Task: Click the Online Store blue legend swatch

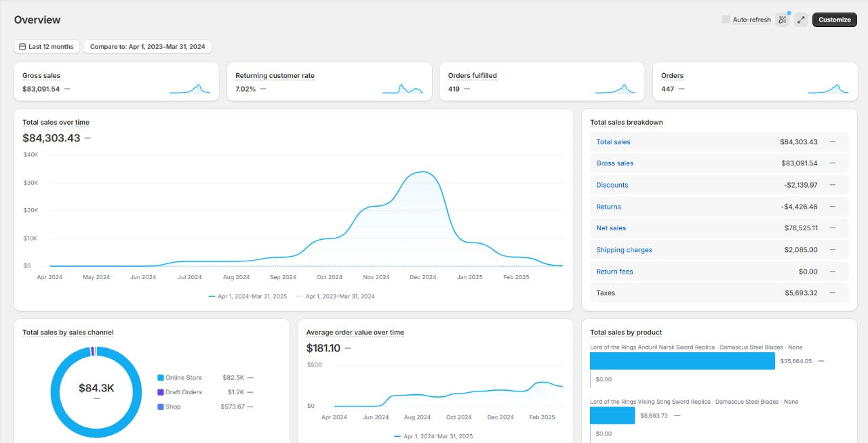Action: click(x=161, y=378)
